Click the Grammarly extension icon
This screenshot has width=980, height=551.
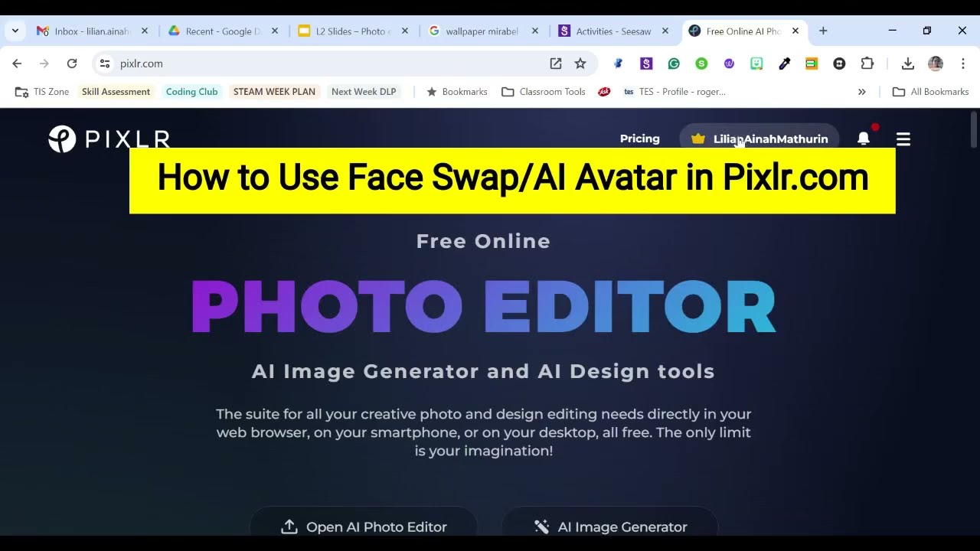pyautogui.click(x=674, y=64)
